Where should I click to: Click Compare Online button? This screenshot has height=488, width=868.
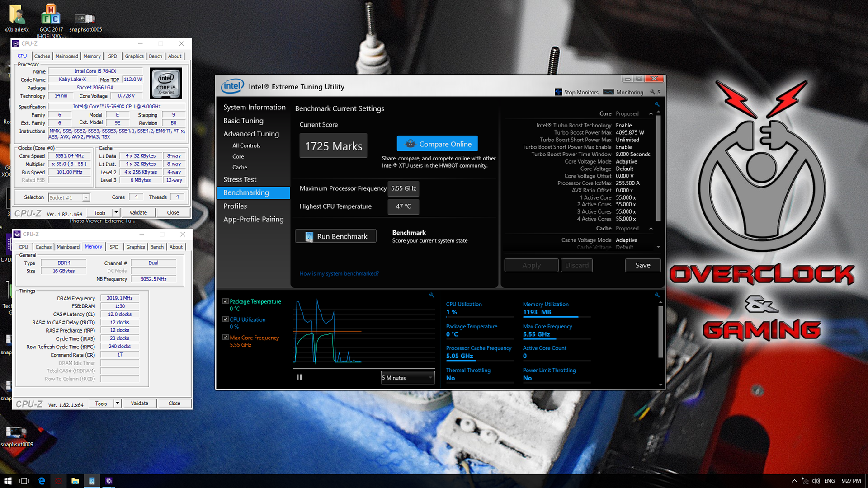(437, 144)
